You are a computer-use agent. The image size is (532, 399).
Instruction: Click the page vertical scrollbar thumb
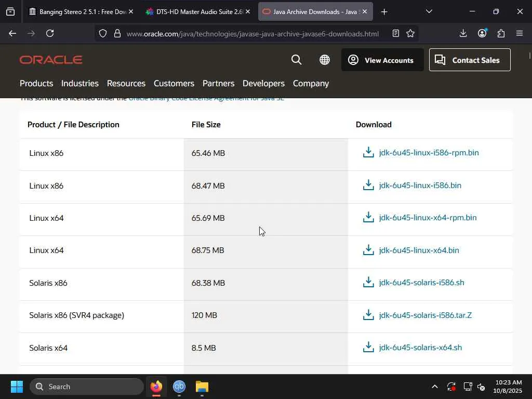tap(529, 55)
